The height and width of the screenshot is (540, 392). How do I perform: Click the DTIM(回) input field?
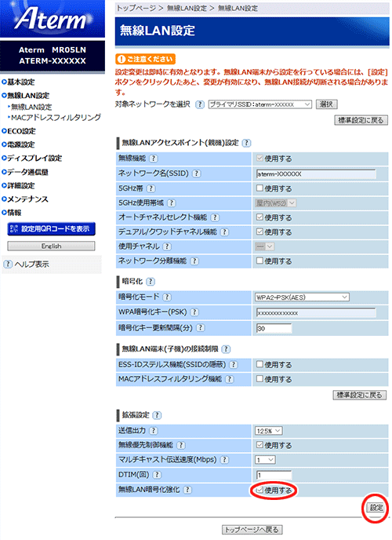pyautogui.click(x=274, y=476)
